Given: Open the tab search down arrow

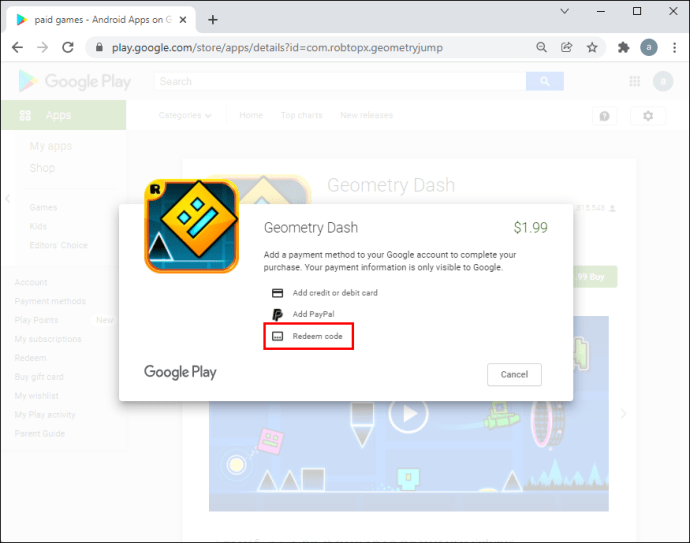Looking at the screenshot, I should click(x=565, y=11).
